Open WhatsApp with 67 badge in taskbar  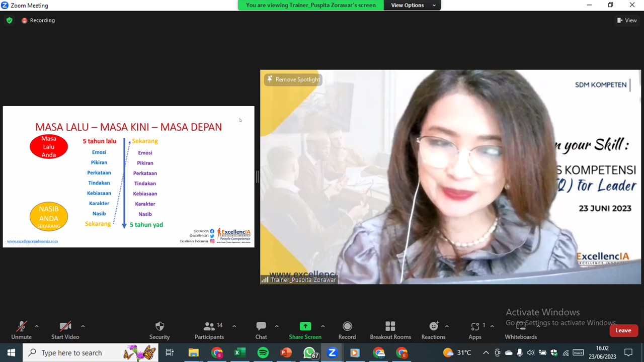310,353
